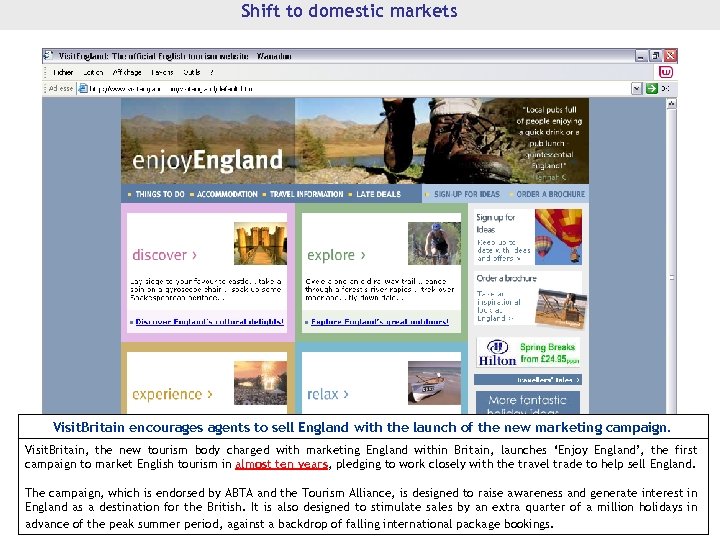Click the scrollbar up arrow
This screenshot has height=540, width=720.
click(x=671, y=104)
